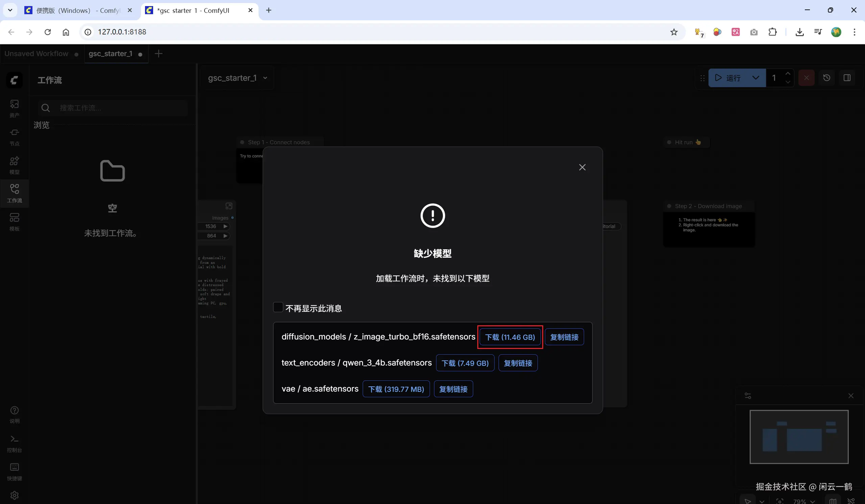This screenshot has width=865, height=504.
Task: Check the 不再显示此消息 checkbox
Action: coord(278,307)
